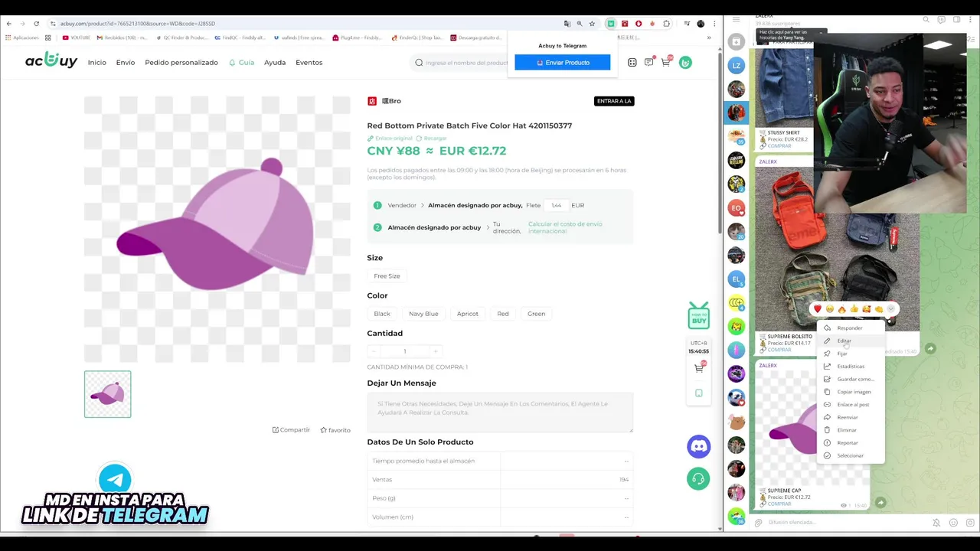This screenshot has width=980, height=551.
Task: Open the green Acbuy to Telegram extension
Action: point(610,24)
